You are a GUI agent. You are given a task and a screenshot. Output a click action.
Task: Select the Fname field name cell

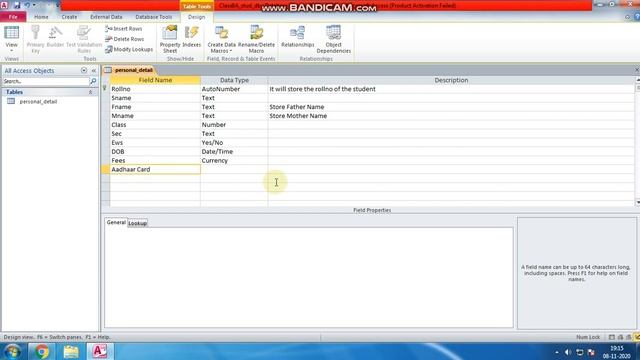click(x=155, y=107)
